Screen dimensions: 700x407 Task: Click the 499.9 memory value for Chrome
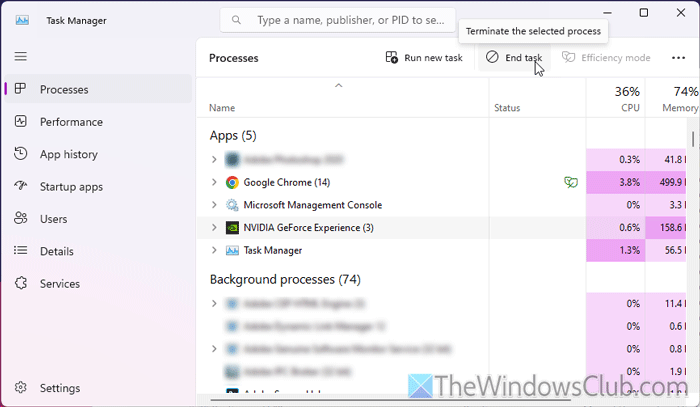[x=671, y=182]
